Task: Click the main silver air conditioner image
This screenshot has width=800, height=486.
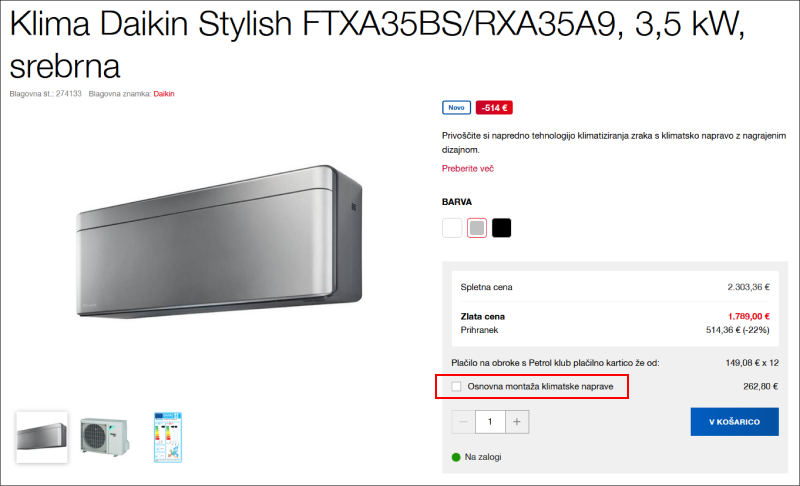Action: [x=219, y=241]
